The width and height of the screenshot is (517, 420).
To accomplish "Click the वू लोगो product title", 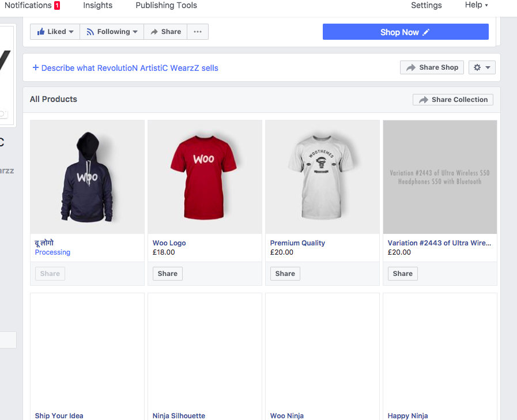I will 44,243.
